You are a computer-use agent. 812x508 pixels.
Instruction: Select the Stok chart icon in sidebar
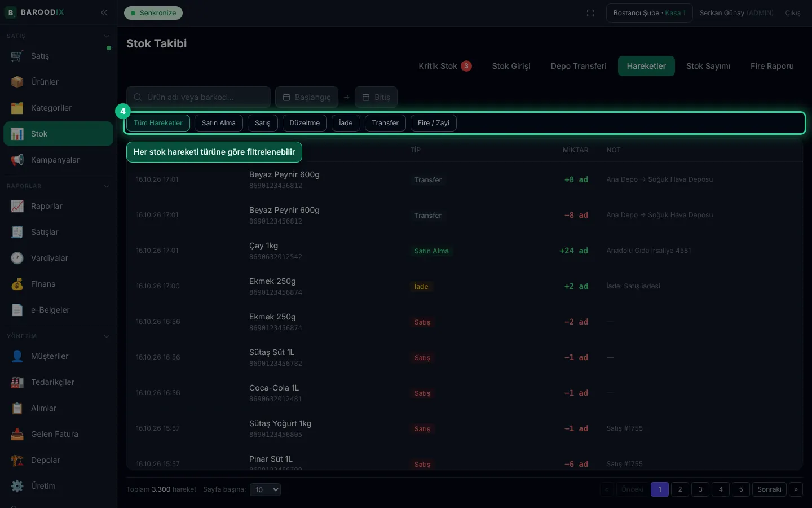pos(17,134)
